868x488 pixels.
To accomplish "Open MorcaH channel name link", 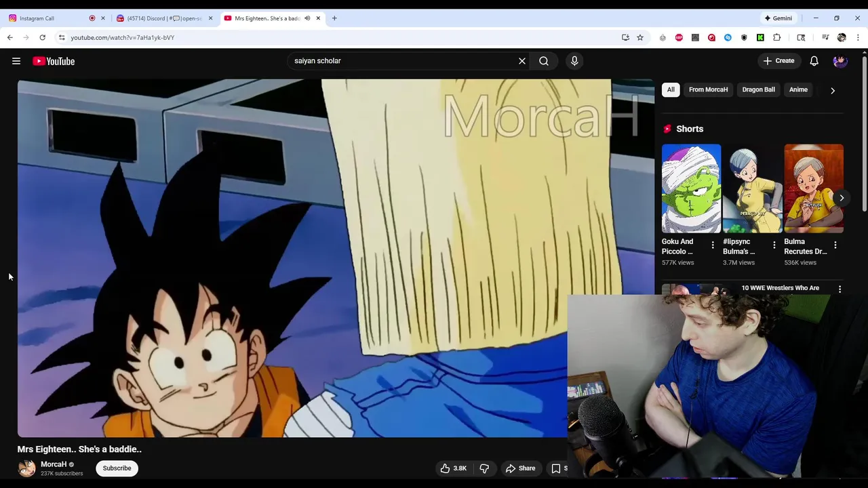I will pyautogui.click(x=54, y=464).
